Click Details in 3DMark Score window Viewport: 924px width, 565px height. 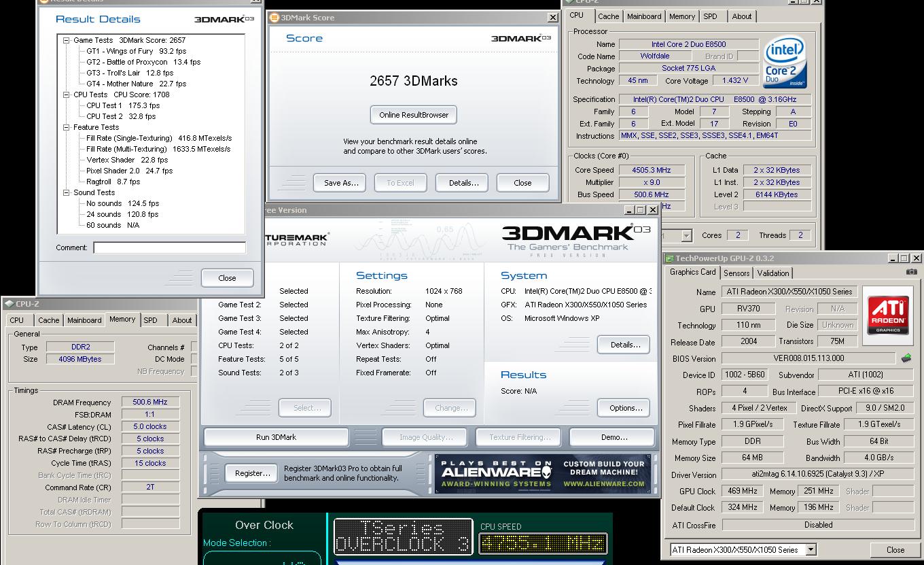pos(463,183)
